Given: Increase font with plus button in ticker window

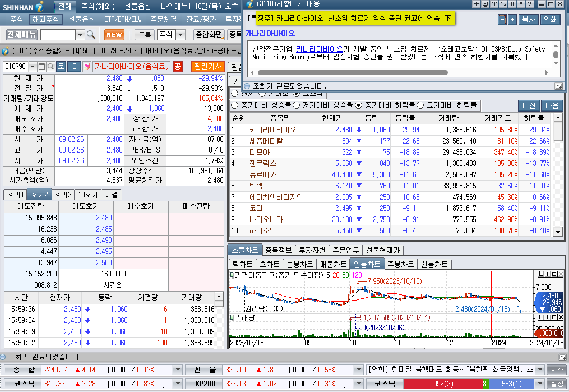Looking at the screenshot, I should point(512,20).
